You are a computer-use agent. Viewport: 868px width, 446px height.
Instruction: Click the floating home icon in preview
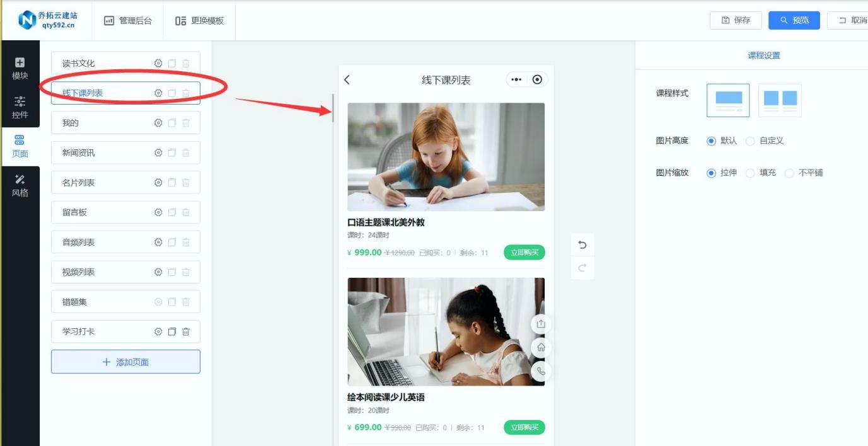[541, 347]
